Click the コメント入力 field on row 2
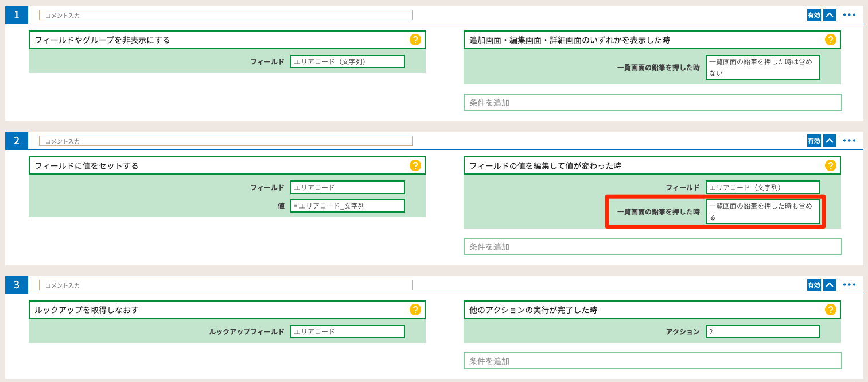This screenshot has width=868, height=382. tap(226, 141)
